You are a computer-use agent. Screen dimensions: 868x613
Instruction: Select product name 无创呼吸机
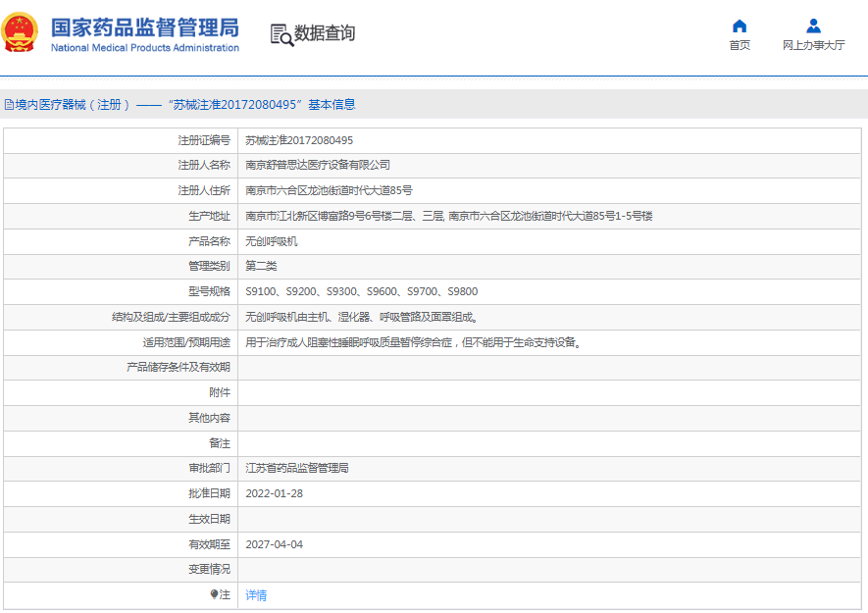click(x=272, y=241)
